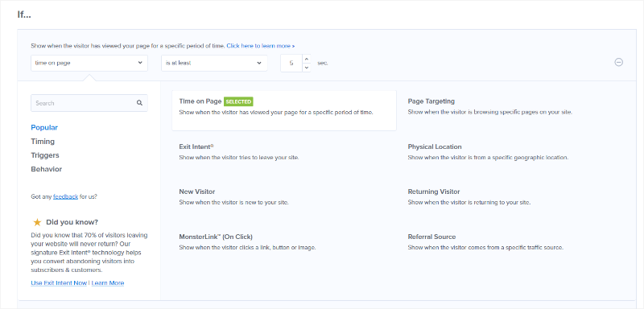Click the green SELECTED badge
The width and height of the screenshot is (644, 309).
[238, 101]
